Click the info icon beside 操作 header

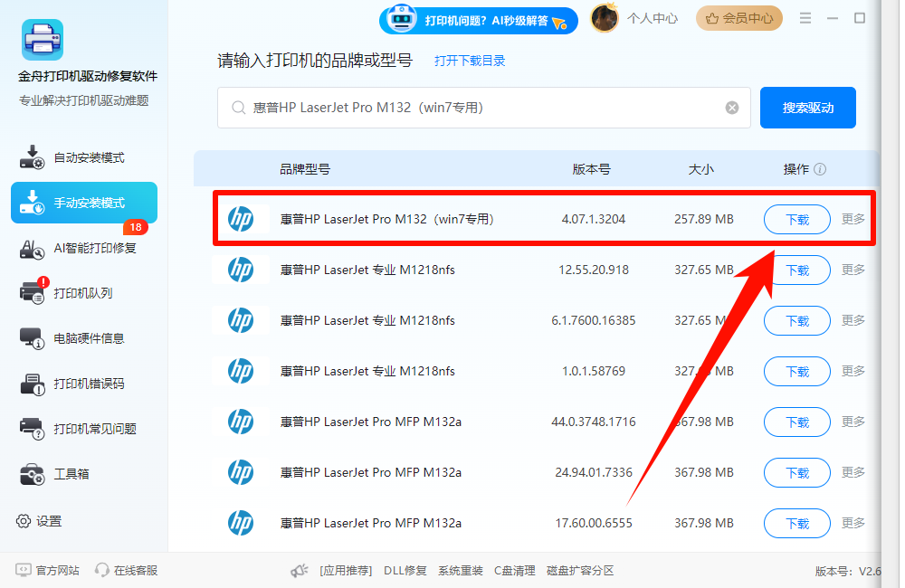(820, 169)
